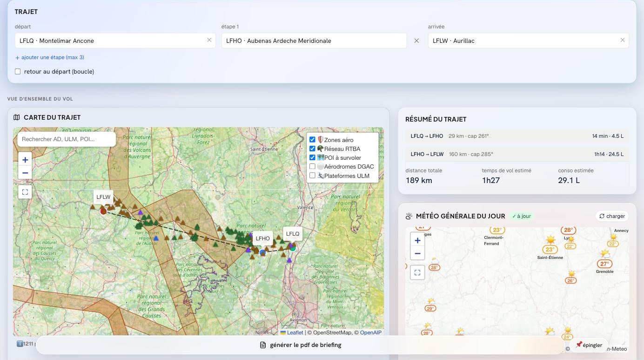The width and height of the screenshot is (644, 360).
Task: Click the LFLQ marker label on map
Action: (293, 234)
